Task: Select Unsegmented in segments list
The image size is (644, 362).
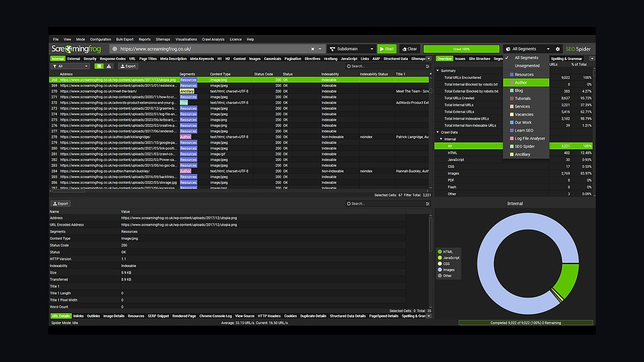Action: (526, 65)
